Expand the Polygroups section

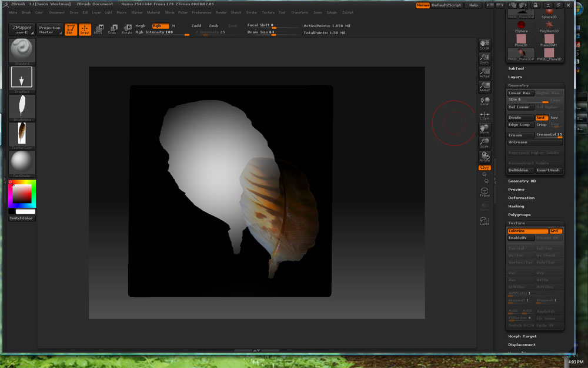coord(519,215)
